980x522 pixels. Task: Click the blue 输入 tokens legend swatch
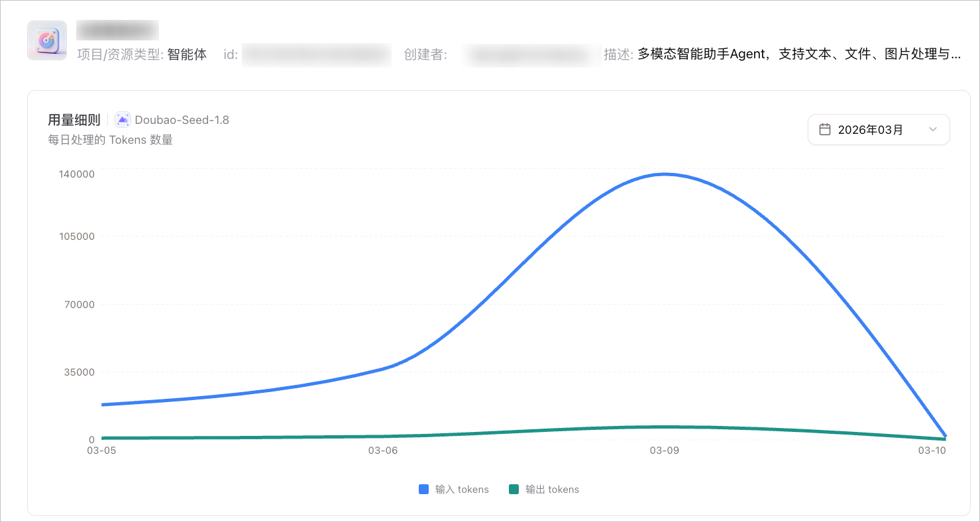point(424,490)
